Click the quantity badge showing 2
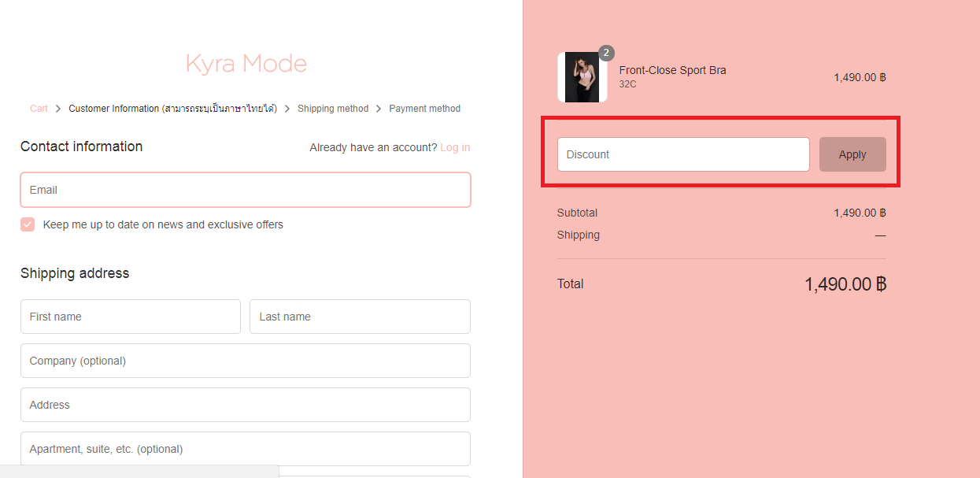The width and height of the screenshot is (980, 478). [606, 53]
